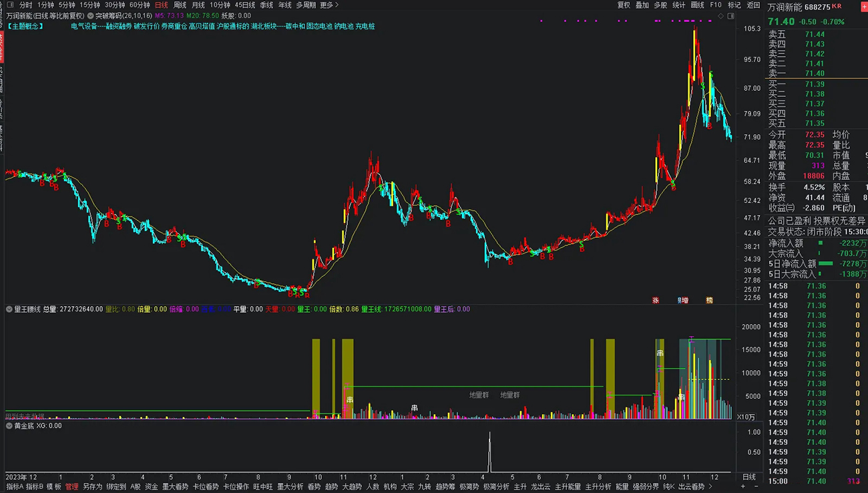The width and height of the screenshot is (868, 493).
Task: Click the 返回 button
Action: (x=753, y=5)
